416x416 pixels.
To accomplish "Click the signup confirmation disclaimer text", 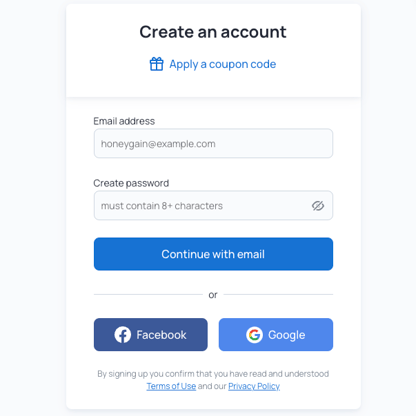I will coord(213,380).
